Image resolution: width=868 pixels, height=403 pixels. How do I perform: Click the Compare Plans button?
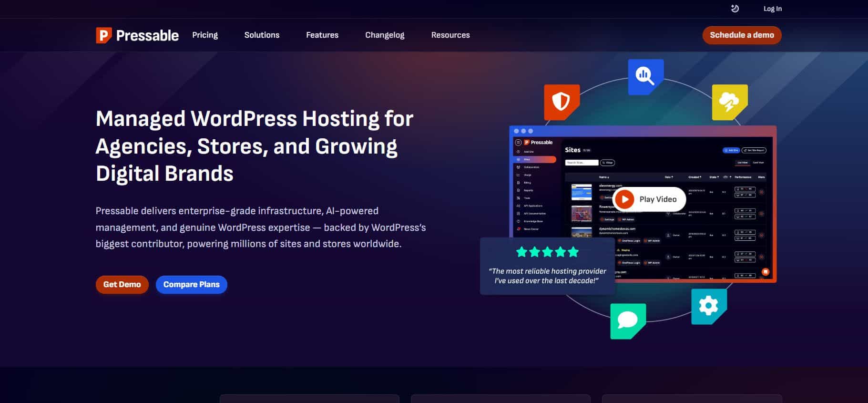[x=192, y=284]
